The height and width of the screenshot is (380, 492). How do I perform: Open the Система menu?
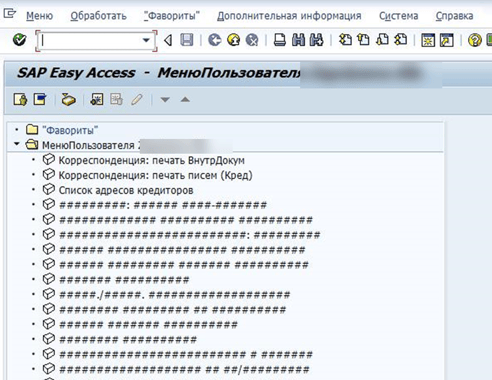point(398,16)
